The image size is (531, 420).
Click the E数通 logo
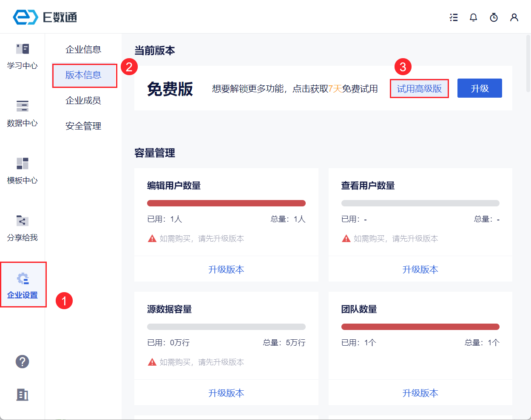click(45, 17)
